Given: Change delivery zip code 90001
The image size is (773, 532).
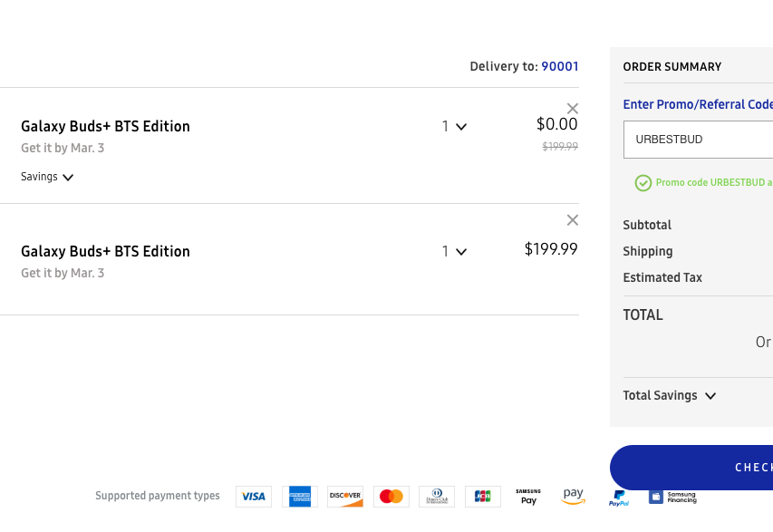Looking at the screenshot, I should [559, 67].
